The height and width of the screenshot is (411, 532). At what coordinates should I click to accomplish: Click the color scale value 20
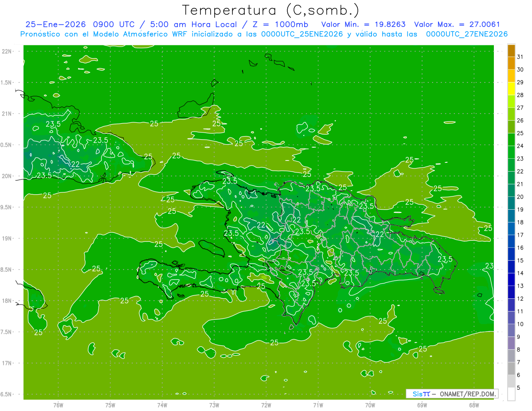click(520, 197)
